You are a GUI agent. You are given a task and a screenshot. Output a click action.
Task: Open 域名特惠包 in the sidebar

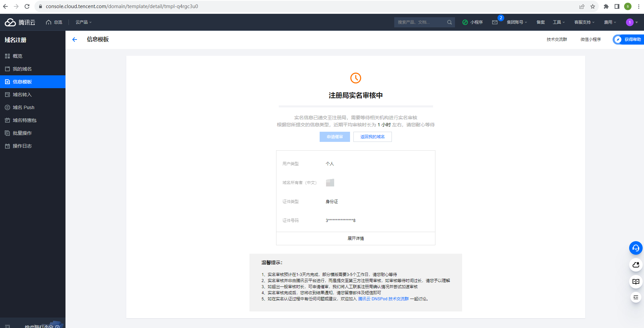(33, 120)
